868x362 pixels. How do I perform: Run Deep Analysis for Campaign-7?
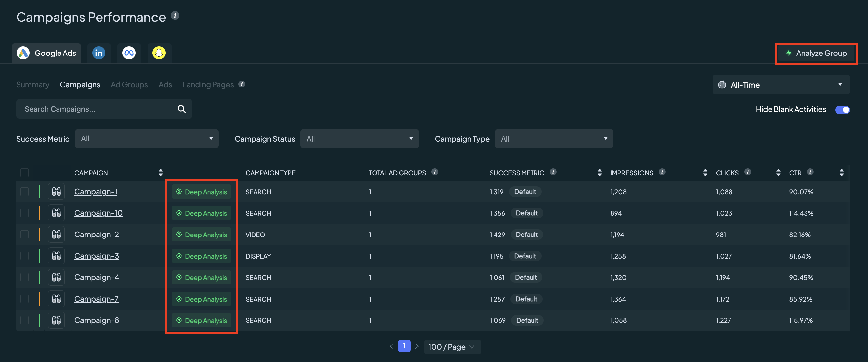click(x=202, y=299)
